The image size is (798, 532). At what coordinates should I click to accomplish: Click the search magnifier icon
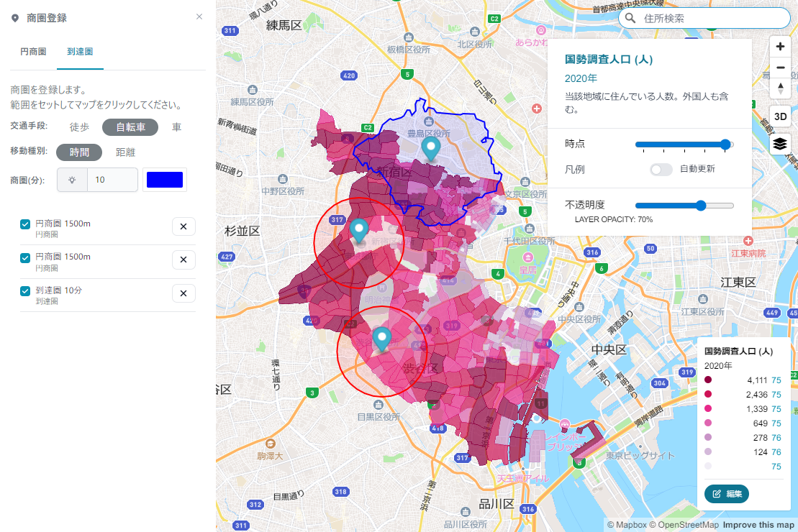630,18
